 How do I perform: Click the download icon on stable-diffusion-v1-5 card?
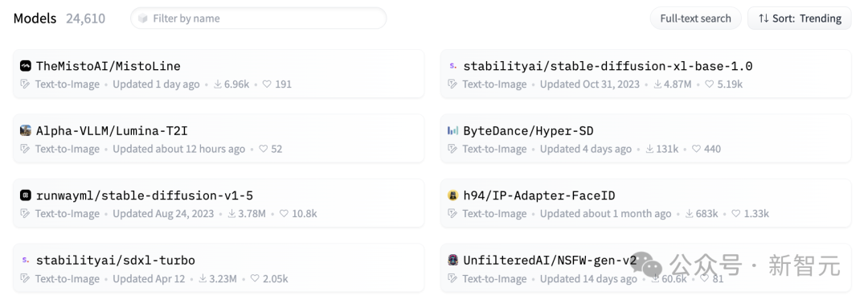click(x=232, y=214)
